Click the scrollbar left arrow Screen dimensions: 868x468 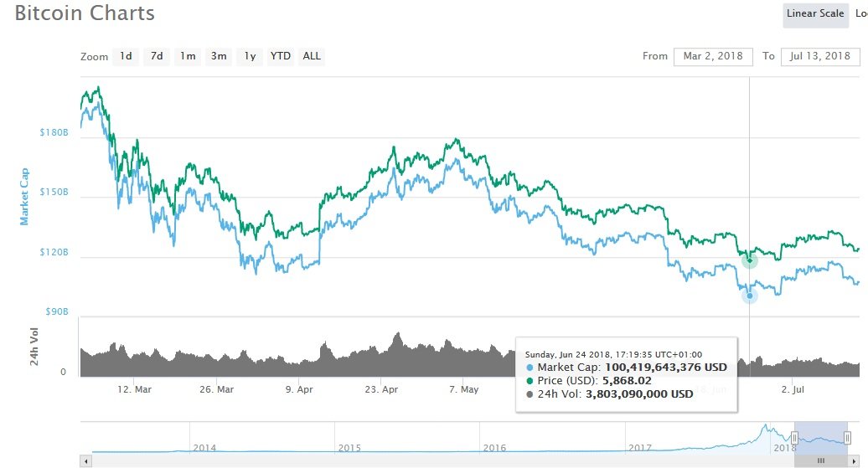(85, 460)
